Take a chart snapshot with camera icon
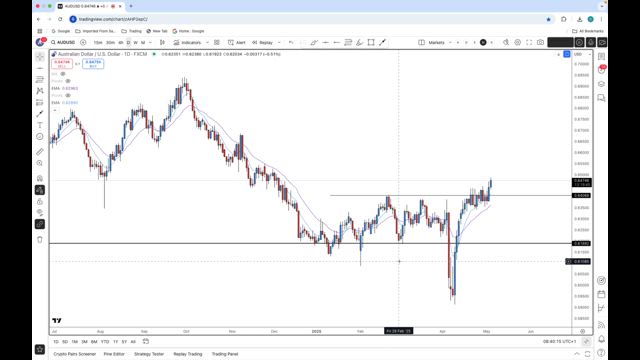The height and width of the screenshot is (360, 640). click(x=540, y=42)
